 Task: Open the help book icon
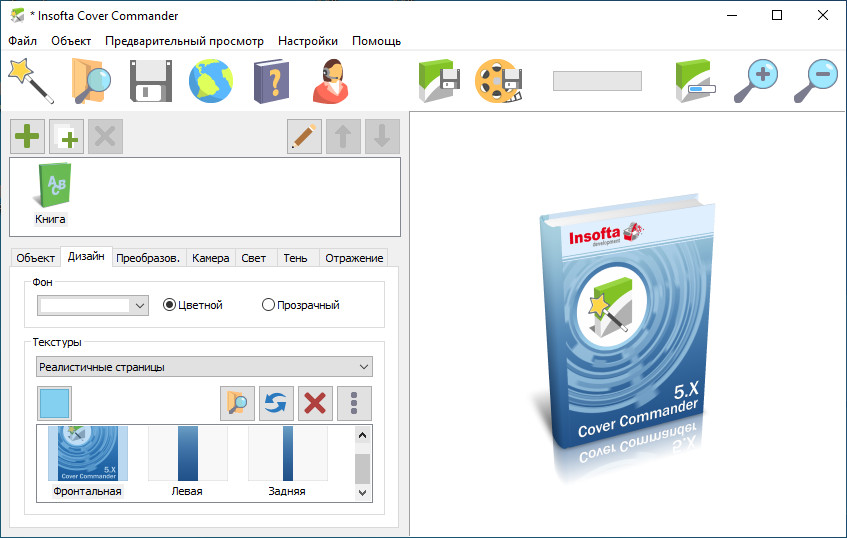(x=271, y=81)
